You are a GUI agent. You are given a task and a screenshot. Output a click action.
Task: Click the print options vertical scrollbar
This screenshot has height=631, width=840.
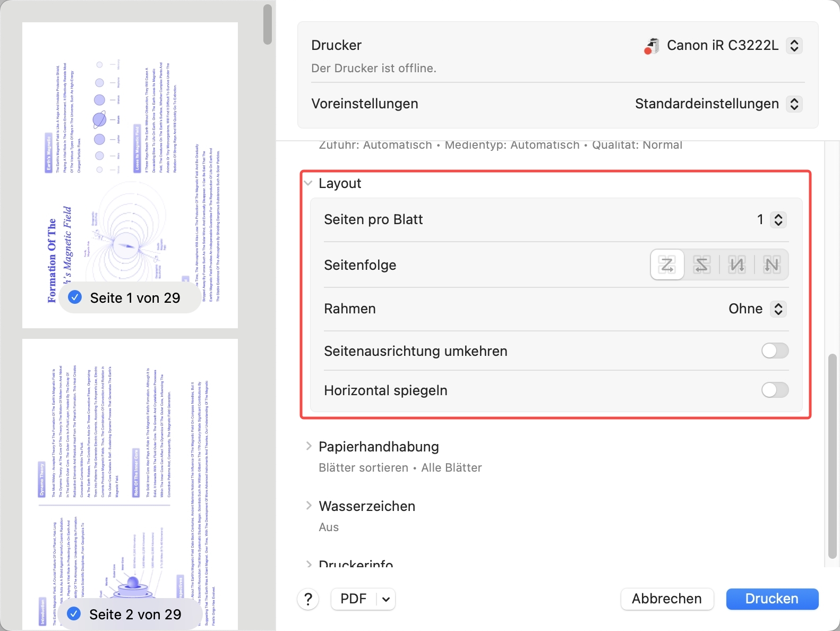[x=833, y=456]
